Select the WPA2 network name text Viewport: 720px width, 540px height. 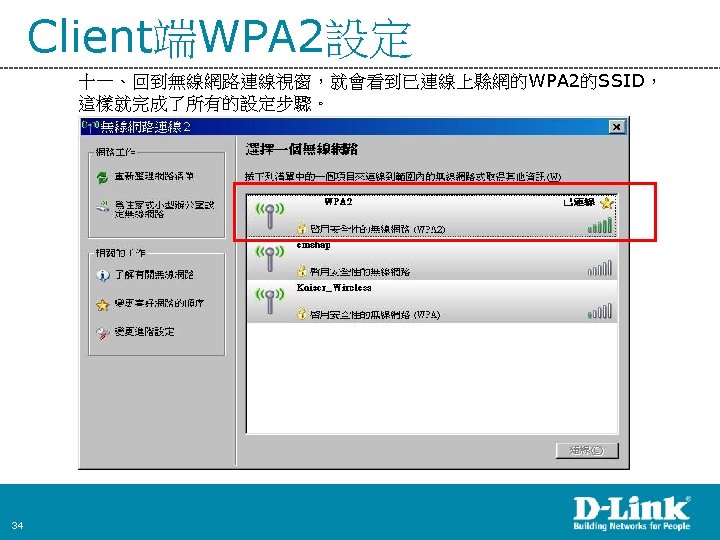click(338, 202)
